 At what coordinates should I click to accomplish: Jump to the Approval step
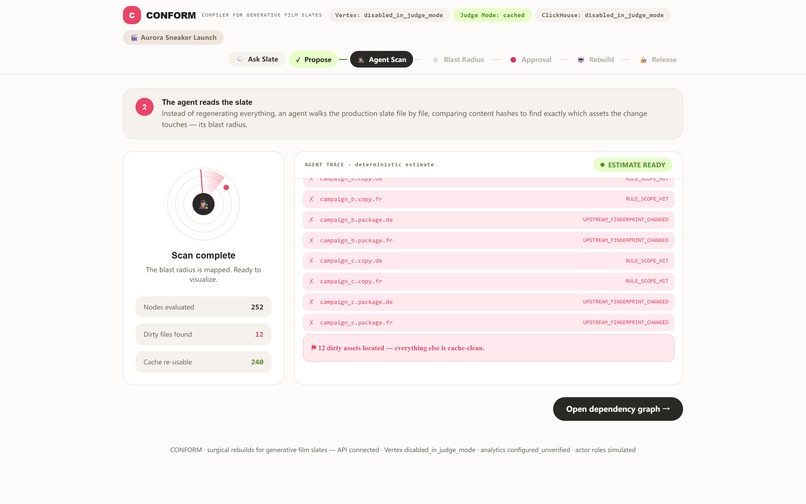(530, 60)
